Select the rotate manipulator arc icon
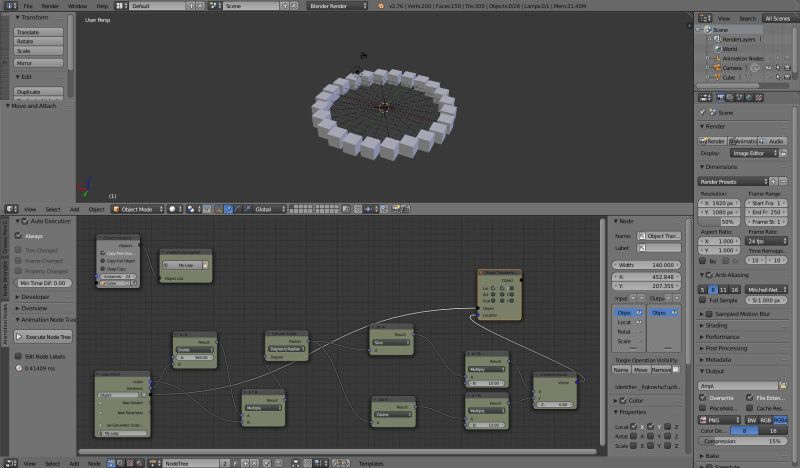 [x=238, y=209]
